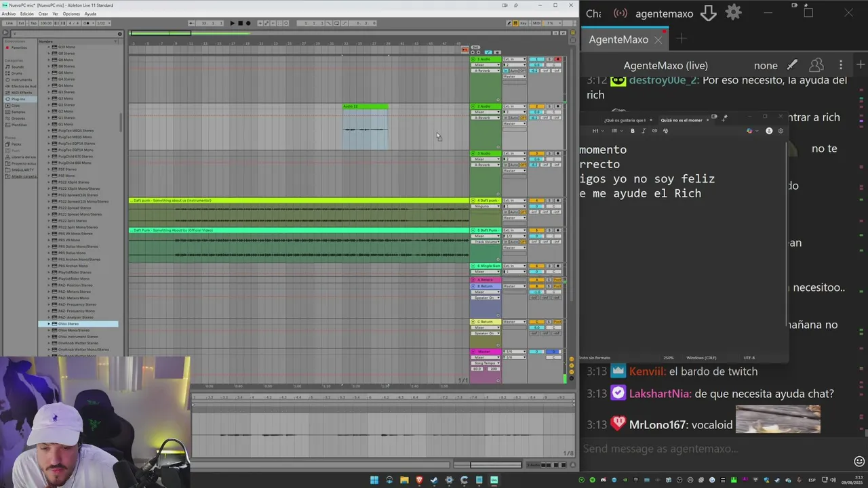The height and width of the screenshot is (488, 868).
Task: Toggle the MIDI Arrangement Overdub plus icon
Action: pyautogui.click(x=260, y=23)
